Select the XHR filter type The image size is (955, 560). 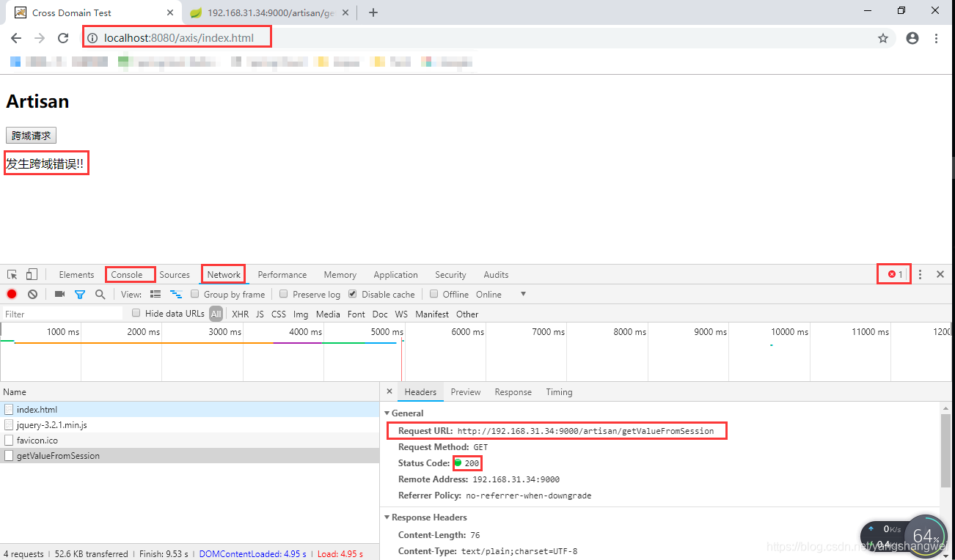(240, 314)
